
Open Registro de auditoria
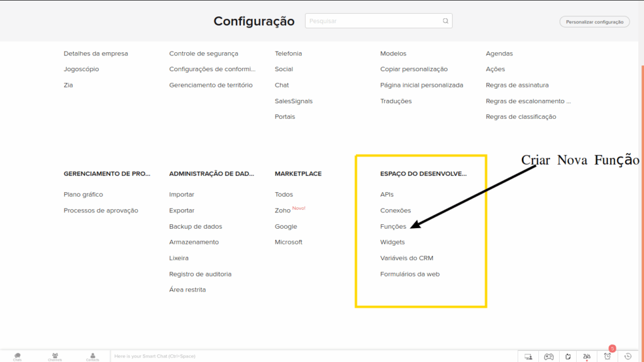point(200,274)
